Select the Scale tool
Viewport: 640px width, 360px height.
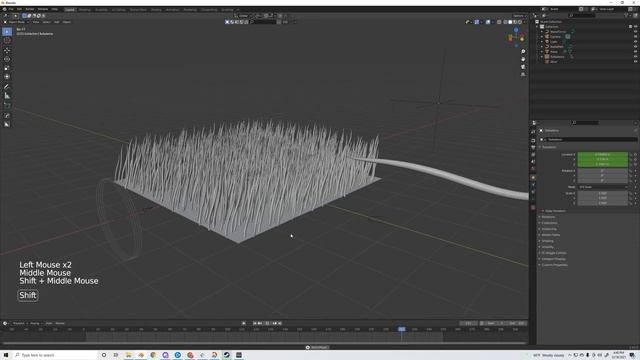[x=7, y=68]
